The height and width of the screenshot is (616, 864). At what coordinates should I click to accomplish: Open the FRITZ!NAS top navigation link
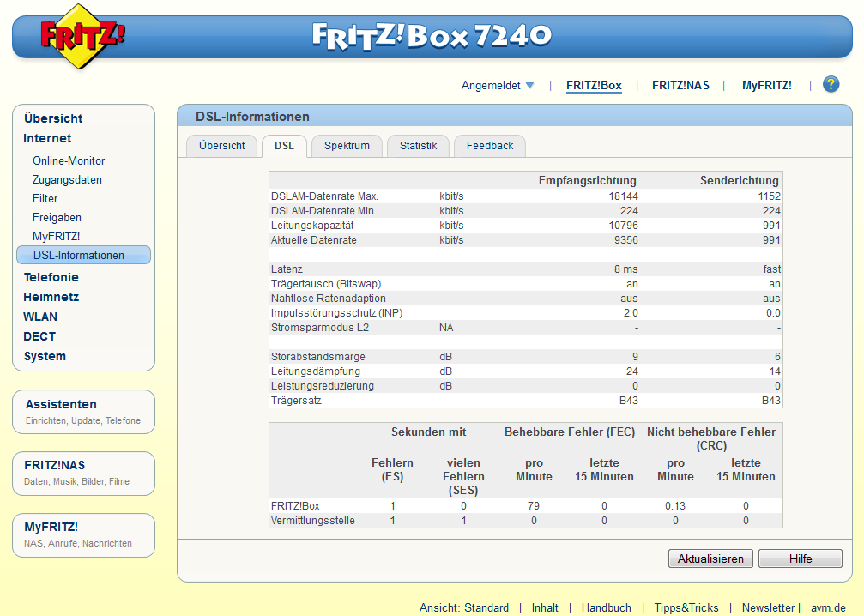(x=680, y=86)
